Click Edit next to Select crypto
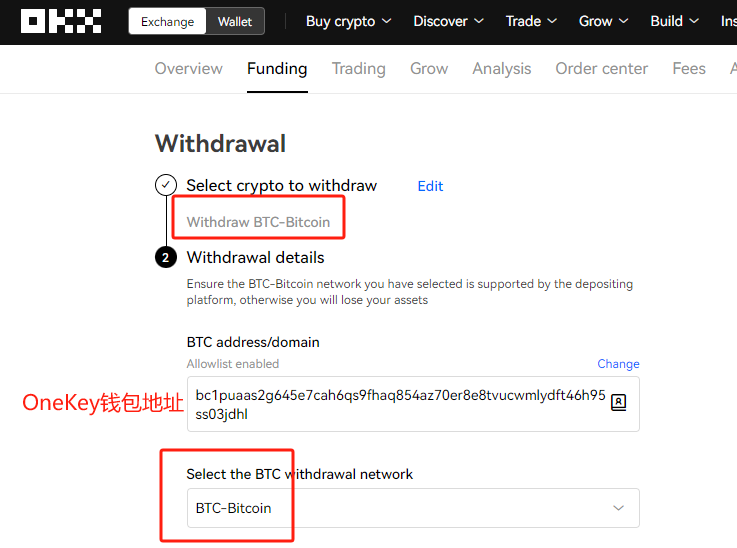The width and height of the screenshot is (737, 548). coord(430,186)
